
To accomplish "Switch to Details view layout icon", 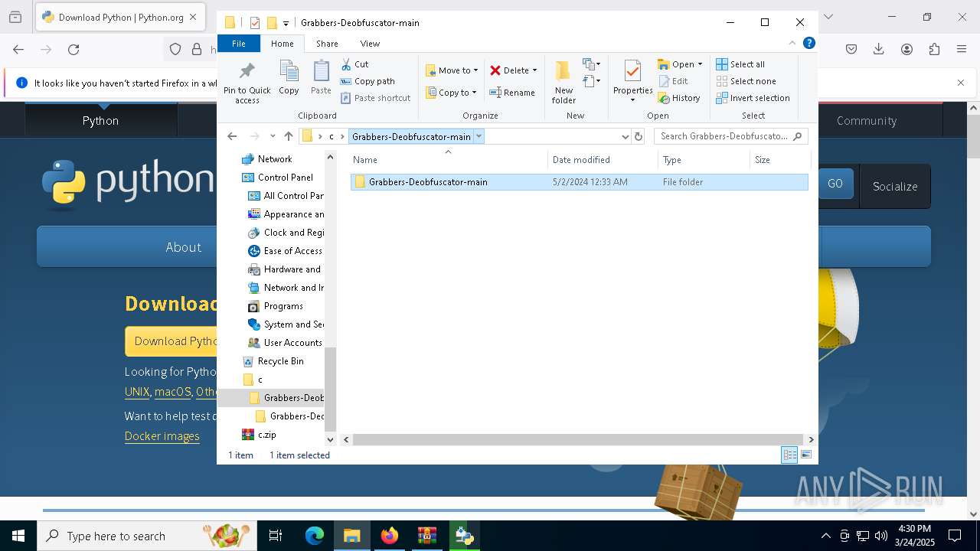I will [789, 455].
